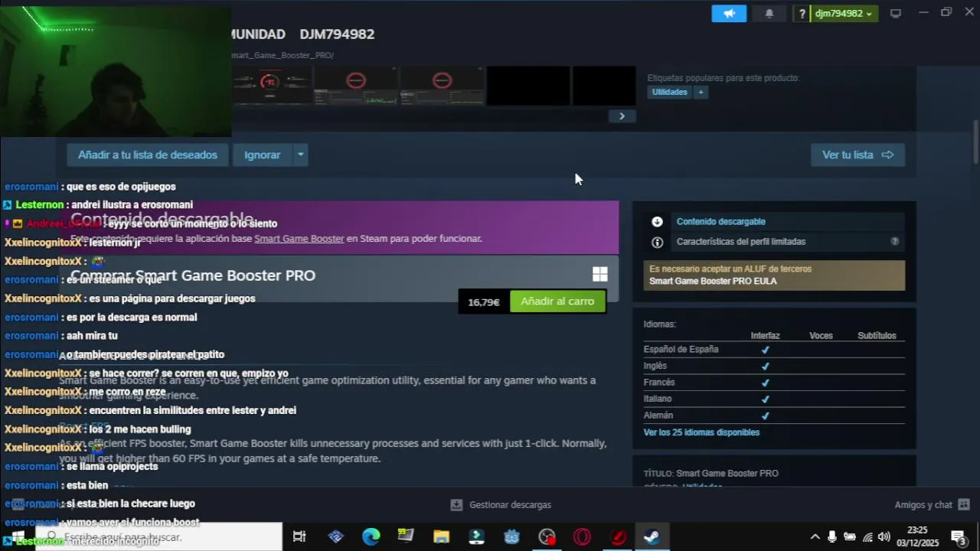The height and width of the screenshot is (551, 980).
Task: Click Añadir a tu lista de deseados
Action: (148, 155)
